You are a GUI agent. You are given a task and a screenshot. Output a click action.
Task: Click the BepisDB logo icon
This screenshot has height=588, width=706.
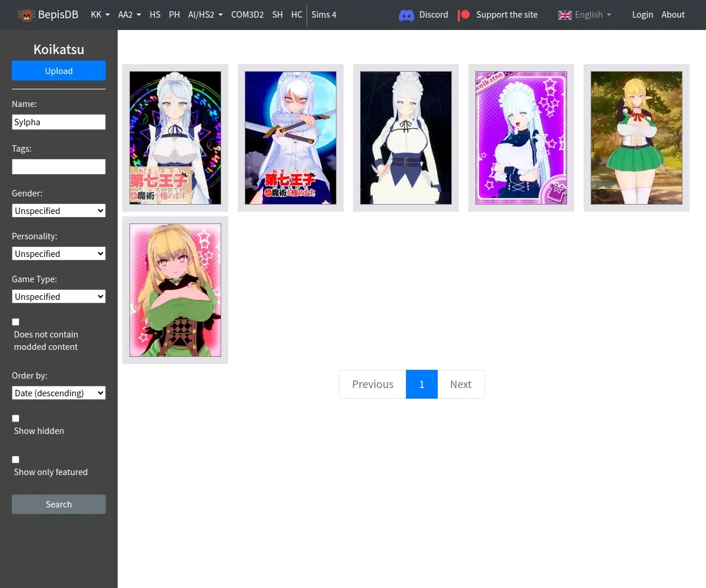pos(26,15)
